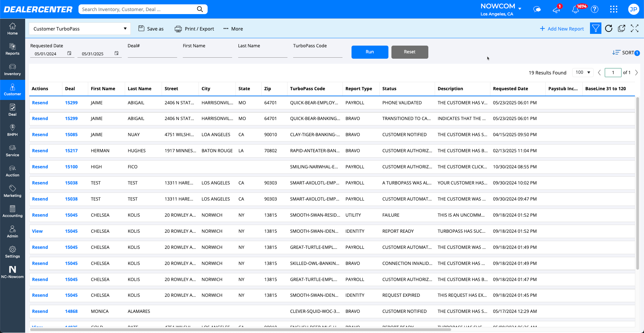Open the apps grid icon

[x=614, y=9]
